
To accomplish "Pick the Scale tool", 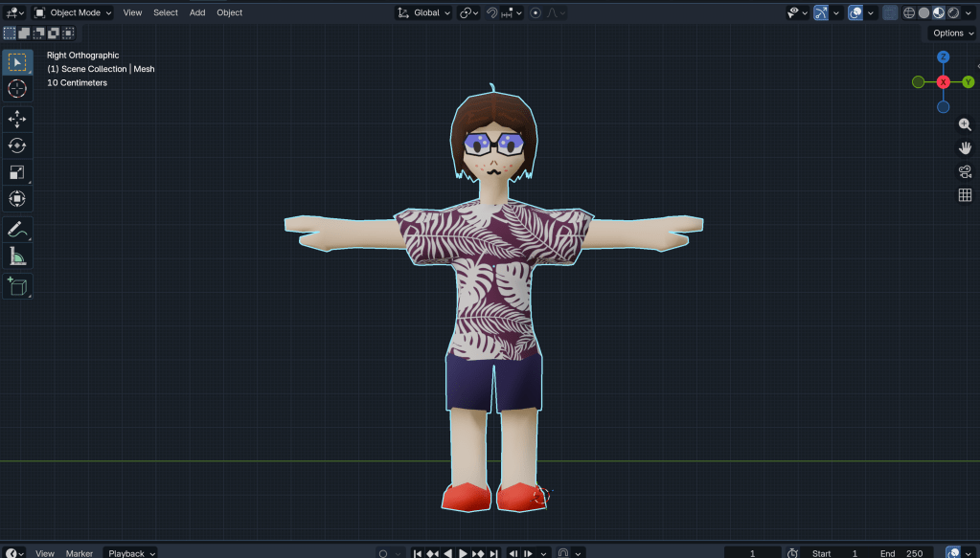I will [17, 172].
